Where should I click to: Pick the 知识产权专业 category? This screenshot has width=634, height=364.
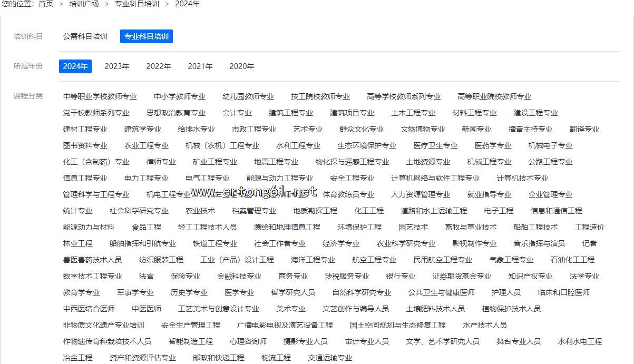(x=530, y=276)
